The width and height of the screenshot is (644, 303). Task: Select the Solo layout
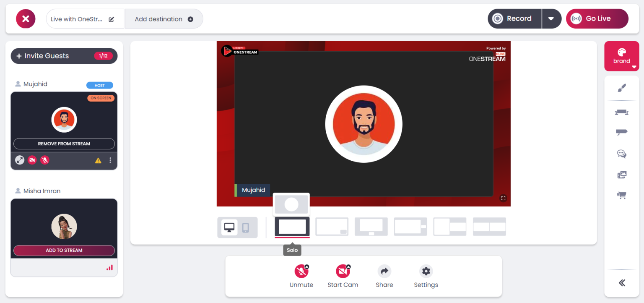292,227
